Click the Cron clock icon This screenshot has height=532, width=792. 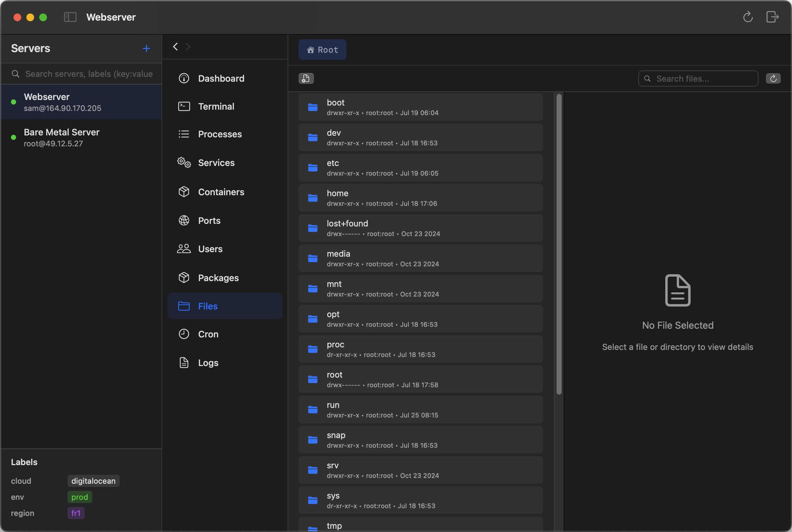[x=184, y=334]
